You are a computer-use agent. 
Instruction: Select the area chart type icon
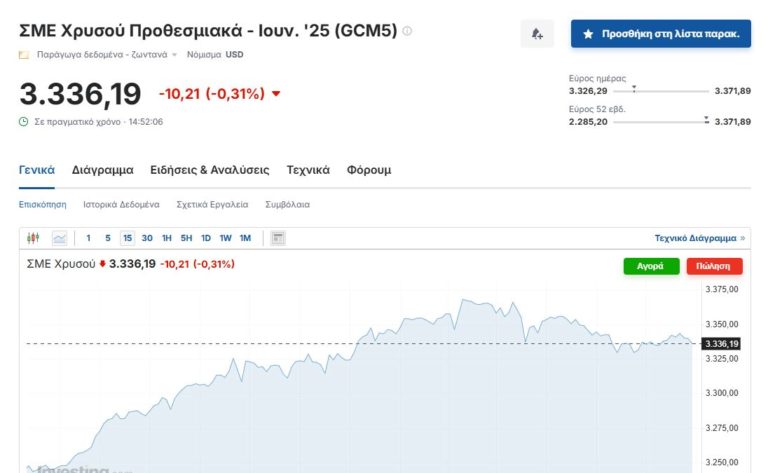point(59,238)
